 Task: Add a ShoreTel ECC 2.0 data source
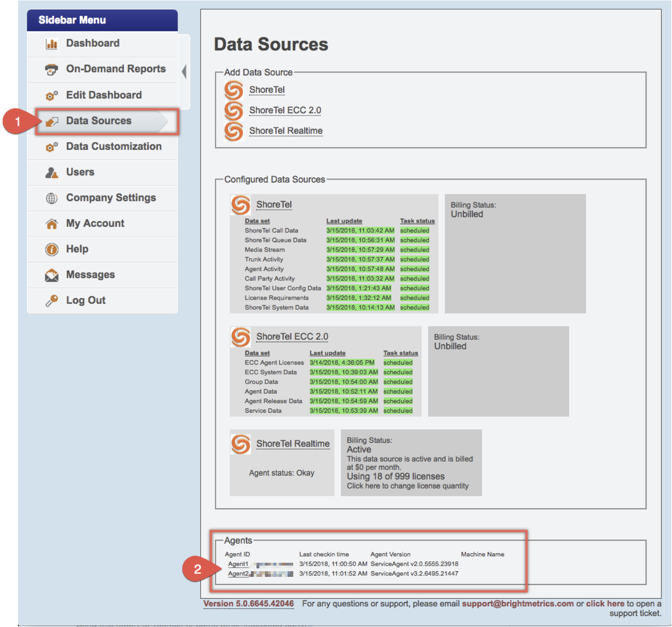285,111
